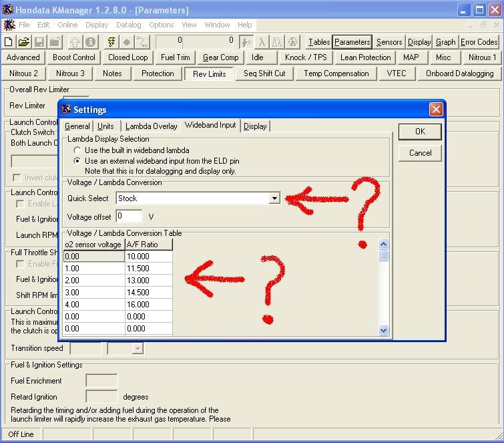Switch to the Lambda Overlay tab
Screen dimensions: 504x443
[152, 126]
